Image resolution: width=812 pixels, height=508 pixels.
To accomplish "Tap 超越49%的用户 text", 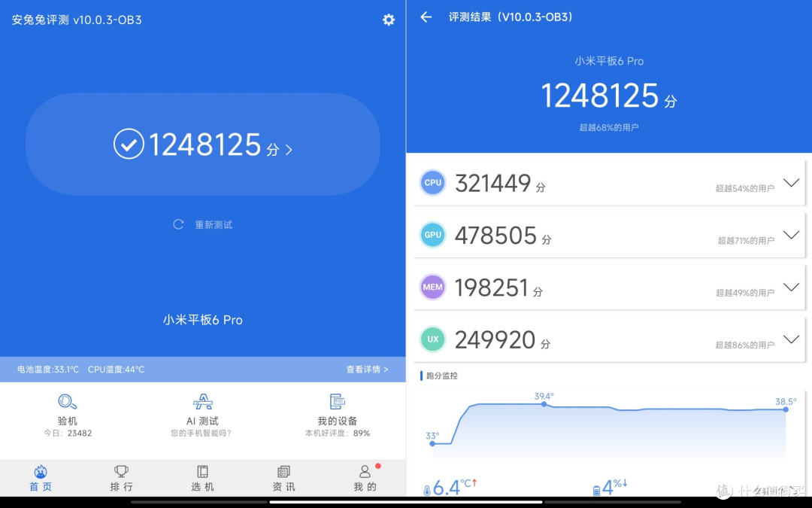I will (744, 292).
